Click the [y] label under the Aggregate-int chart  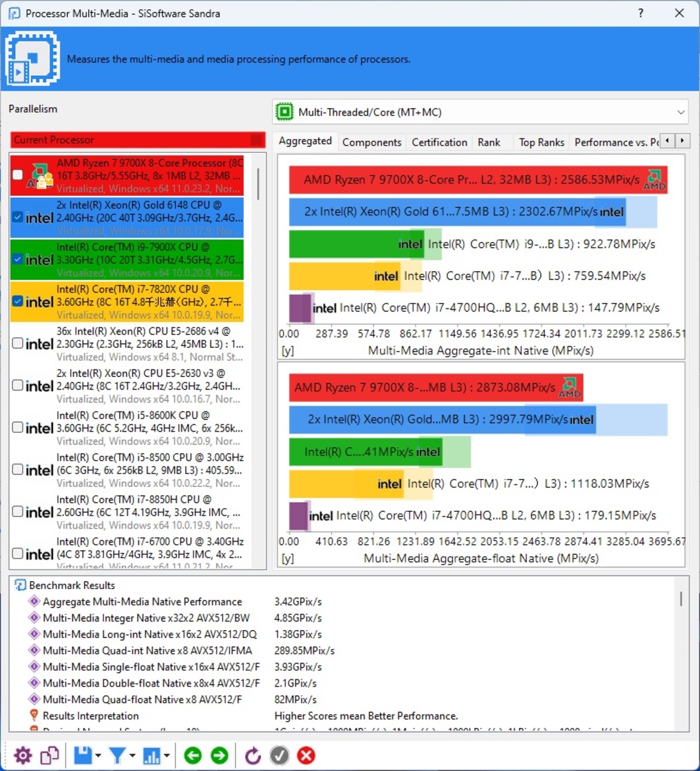click(287, 351)
